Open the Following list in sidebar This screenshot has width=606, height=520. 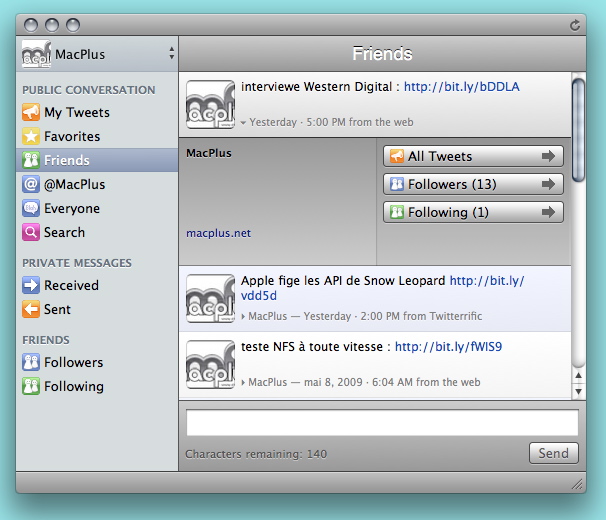point(97,386)
